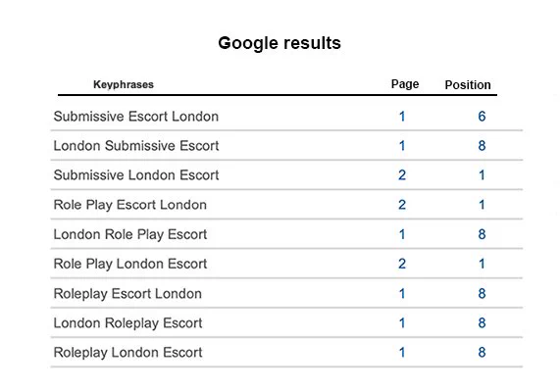Click position 8 for Roleplay London Escort
This screenshot has width=560, height=392.
482,353
